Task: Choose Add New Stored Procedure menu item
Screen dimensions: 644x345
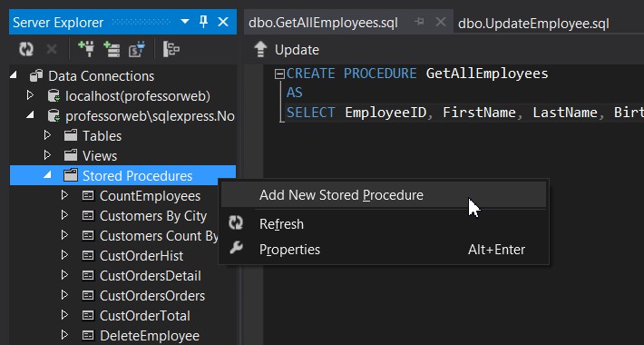Action: click(384, 195)
